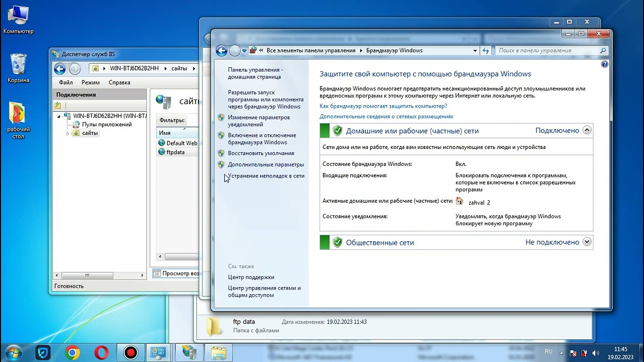This screenshot has height=362, width=644.
Task: Click 'WIN-BTJ6D62B2HH' breadcrumb in IIS address bar
Action: pos(134,68)
